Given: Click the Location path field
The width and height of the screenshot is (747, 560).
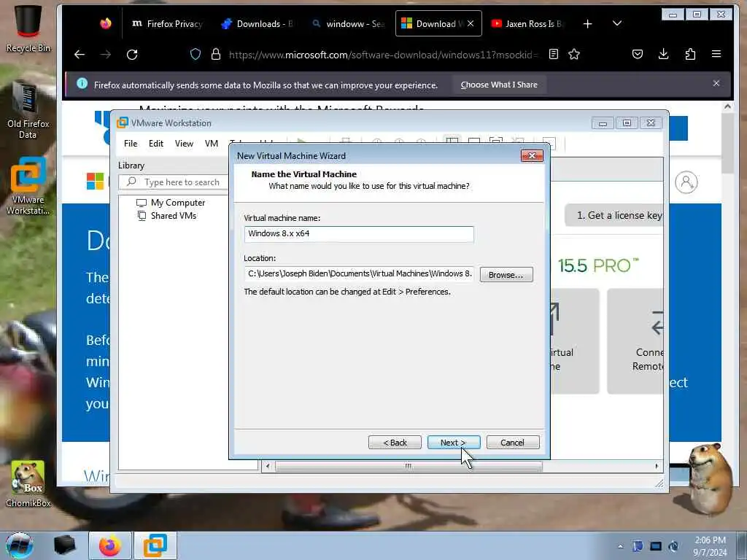Looking at the screenshot, I should [359, 274].
